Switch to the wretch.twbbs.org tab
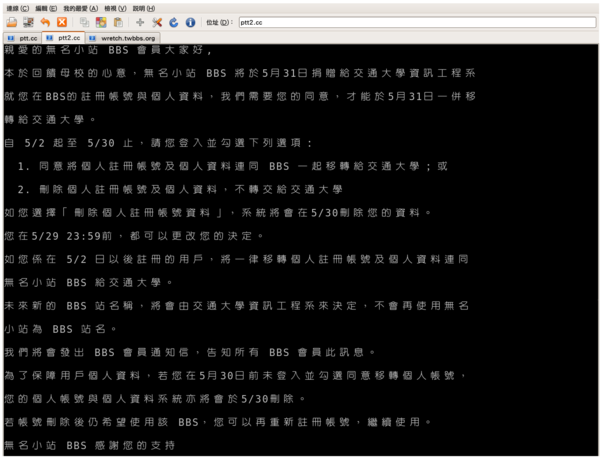 tap(123, 38)
